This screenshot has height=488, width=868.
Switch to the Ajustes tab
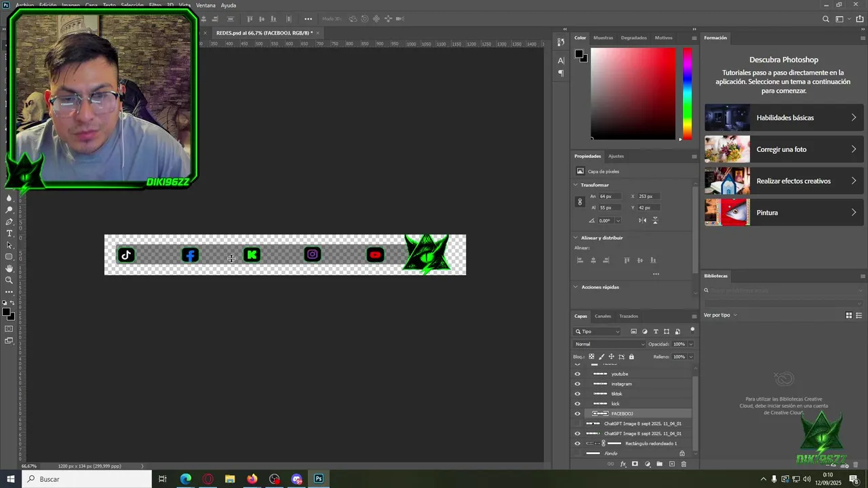click(x=616, y=156)
